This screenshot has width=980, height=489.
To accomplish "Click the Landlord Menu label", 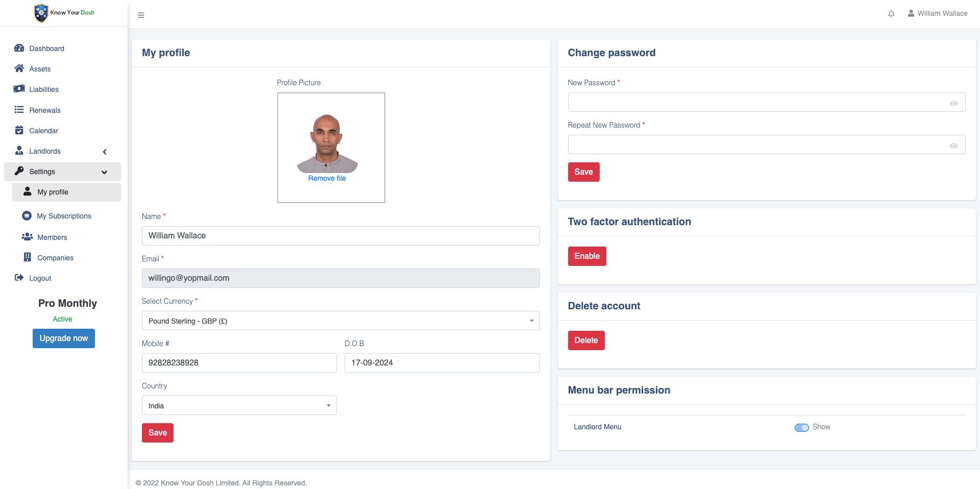I will coord(597,427).
